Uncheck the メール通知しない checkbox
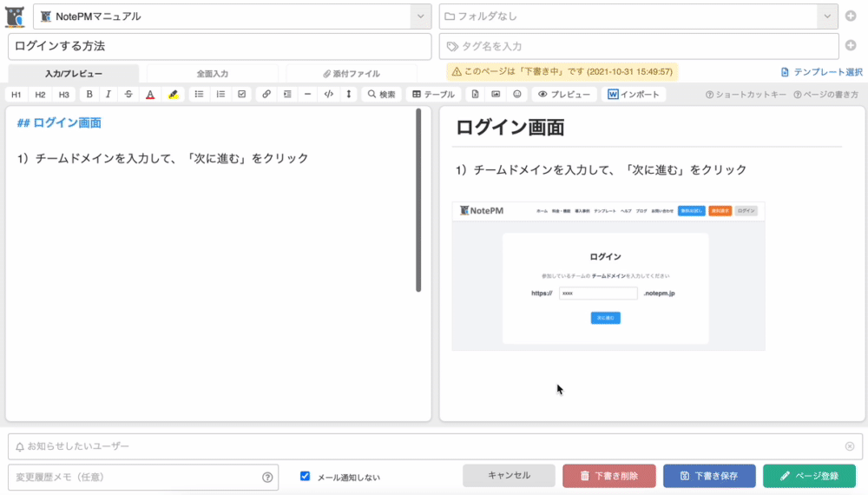868x495 pixels. pyautogui.click(x=305, y=476)
